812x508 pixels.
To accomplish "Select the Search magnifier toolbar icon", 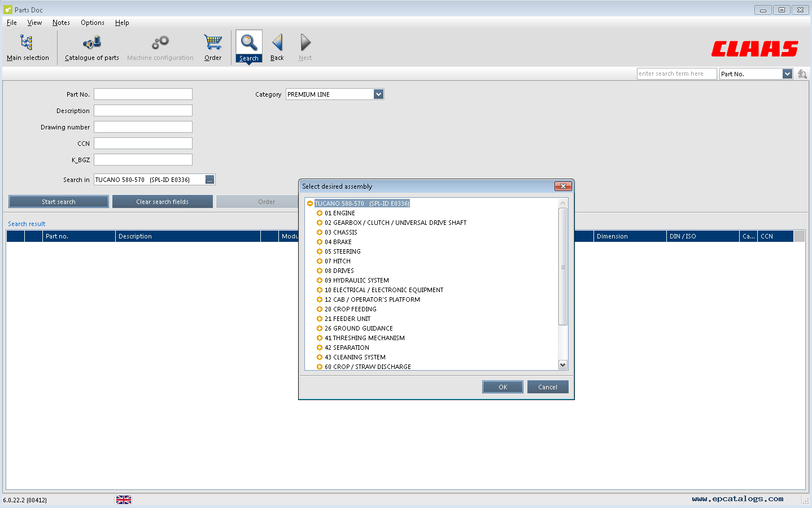I will (249, 42).
